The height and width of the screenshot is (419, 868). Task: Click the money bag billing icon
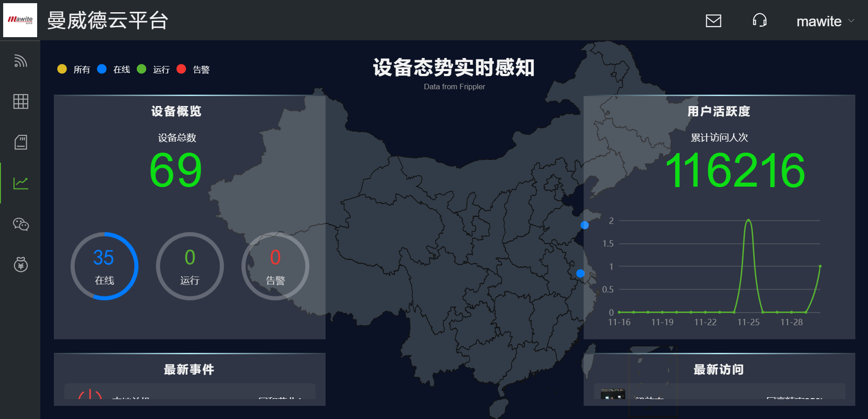[x=20, y=265]
